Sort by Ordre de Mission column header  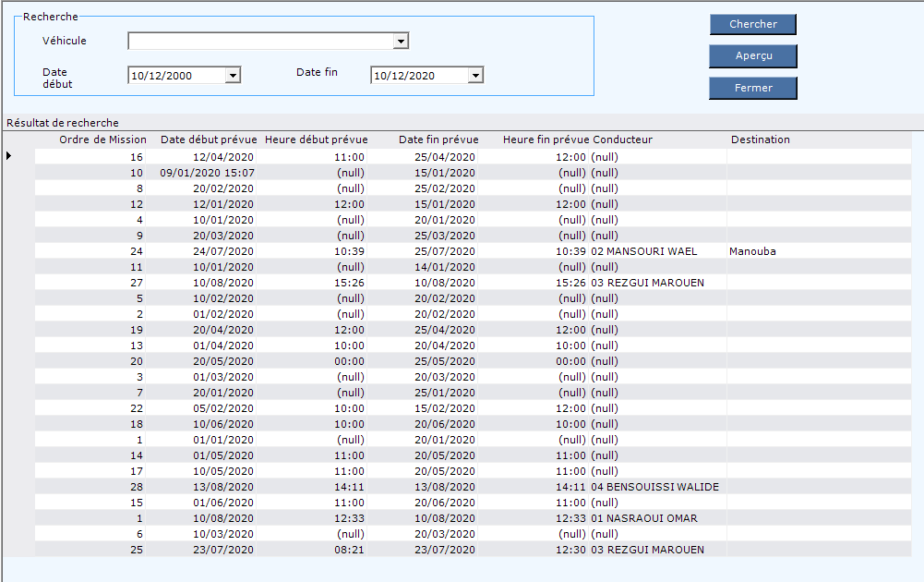(102, 139)
